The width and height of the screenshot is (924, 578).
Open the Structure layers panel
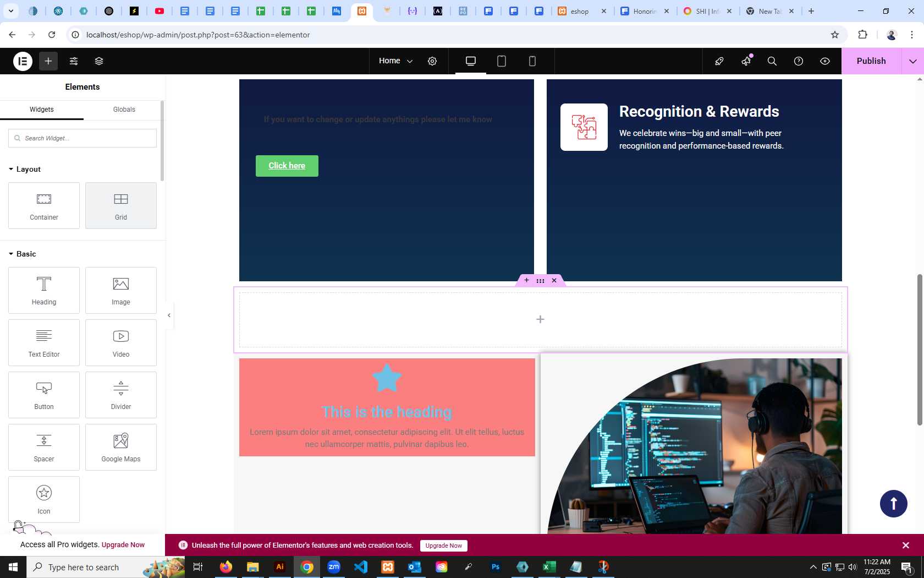click(x=99, y=61)
